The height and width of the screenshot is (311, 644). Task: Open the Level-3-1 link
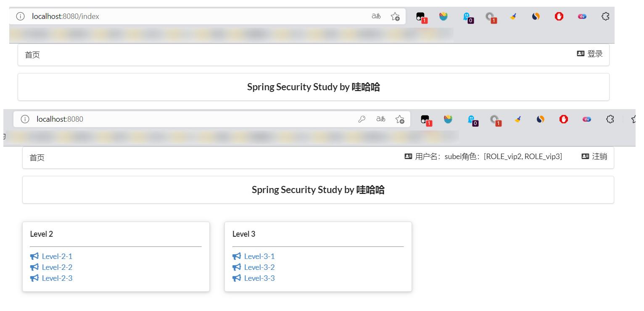[259, 256]
